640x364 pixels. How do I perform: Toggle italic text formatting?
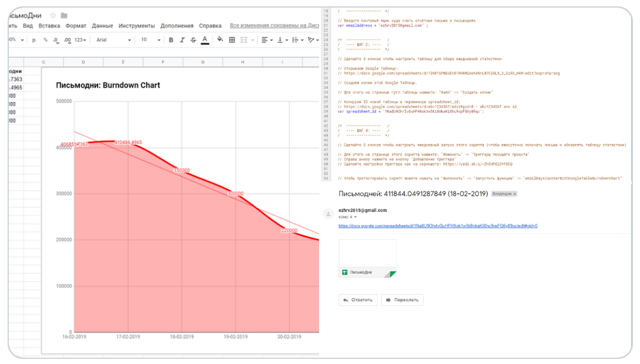pyautogui.click(x=182, y=40)
